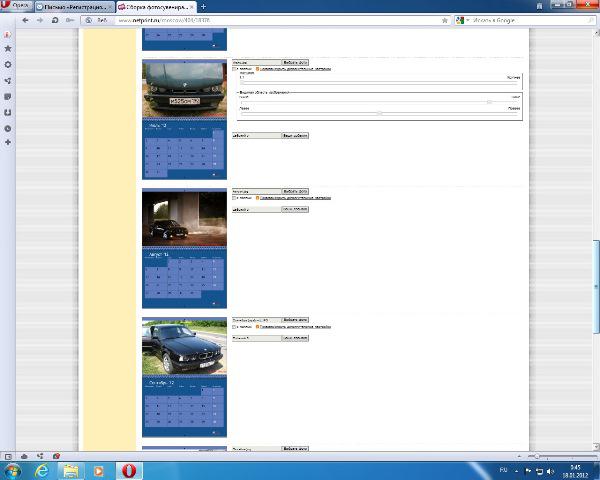Open Opera Unite icon in status bar
This screenshot has height=480, width=600.
pos(40,456)
